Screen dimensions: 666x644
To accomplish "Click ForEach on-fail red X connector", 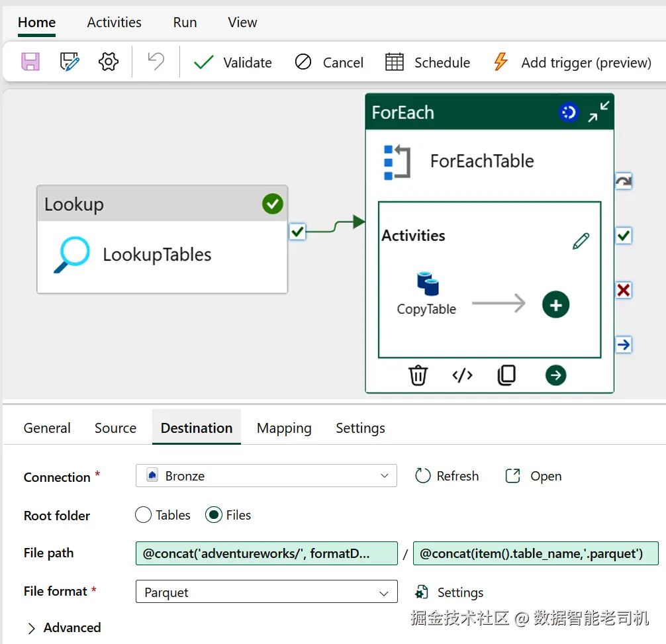I will [x=624, y=291].
